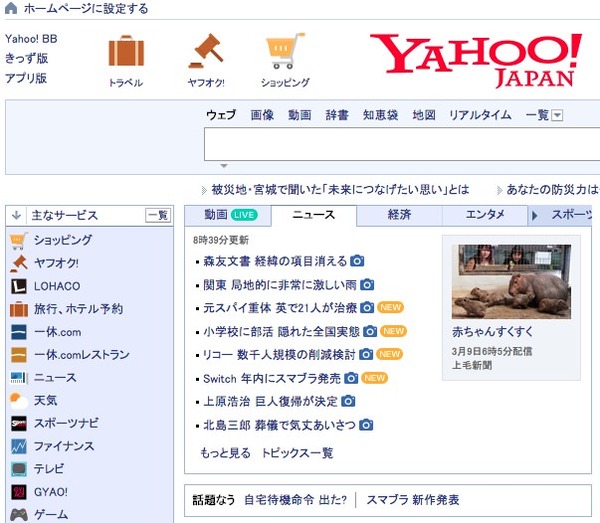Image resolution: width=600 pixels, height=523 pixels.
Task: Click the もっと見る link
Action: tap(225, 453)
